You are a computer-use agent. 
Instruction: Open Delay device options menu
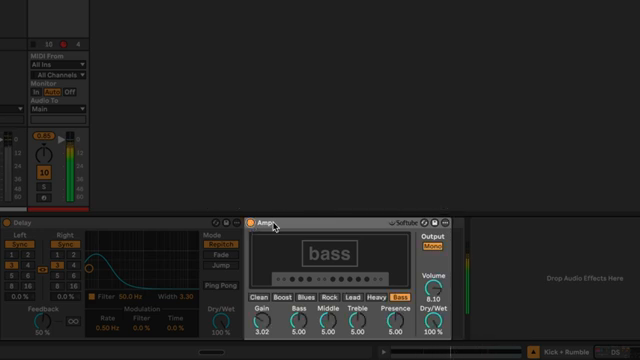click(x=237, y=223)
